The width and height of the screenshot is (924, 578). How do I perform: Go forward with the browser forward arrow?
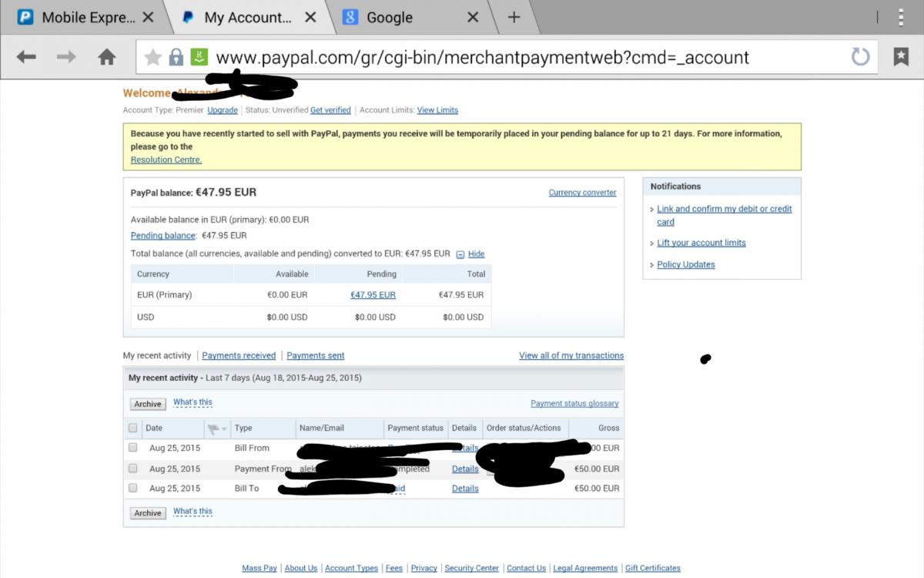click(x=66, y=57)
